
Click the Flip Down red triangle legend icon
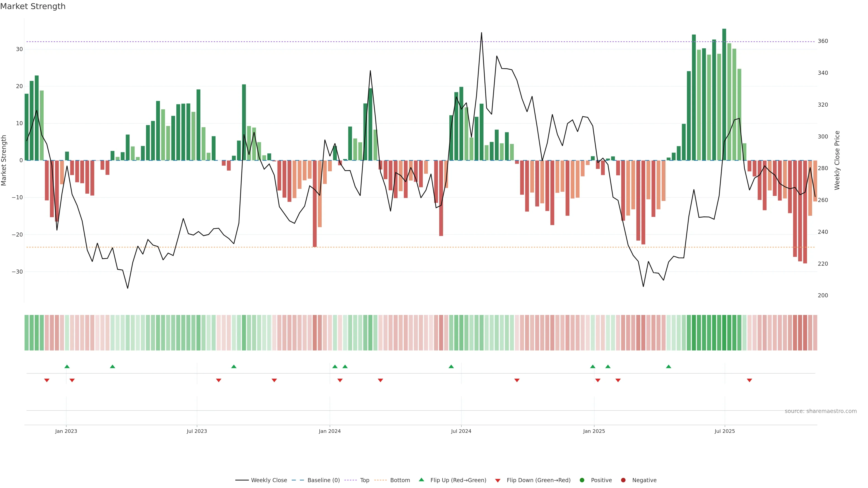coord(498,480)
